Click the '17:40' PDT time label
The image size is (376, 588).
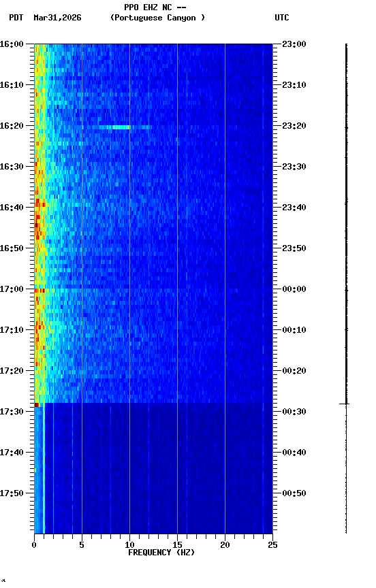pyautogui.click(x=12, y=453)
